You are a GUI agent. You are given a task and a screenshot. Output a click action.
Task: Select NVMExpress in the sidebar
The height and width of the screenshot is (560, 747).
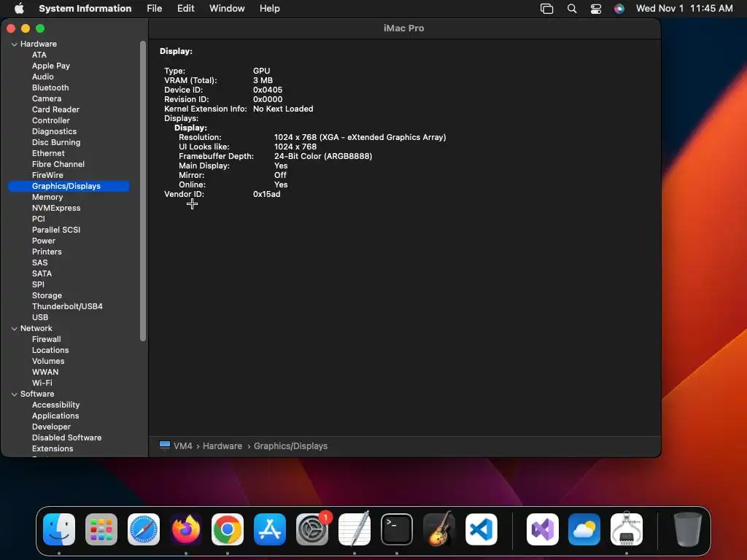click(56, 208)
